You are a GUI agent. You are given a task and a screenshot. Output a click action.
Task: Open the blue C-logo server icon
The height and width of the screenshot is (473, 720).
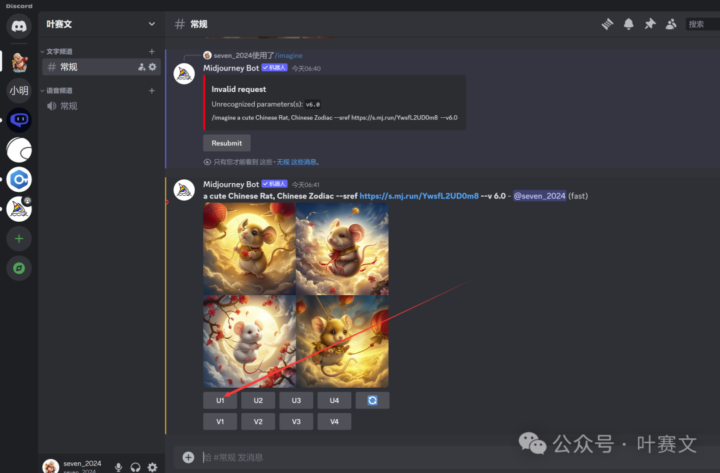point(19,180)
